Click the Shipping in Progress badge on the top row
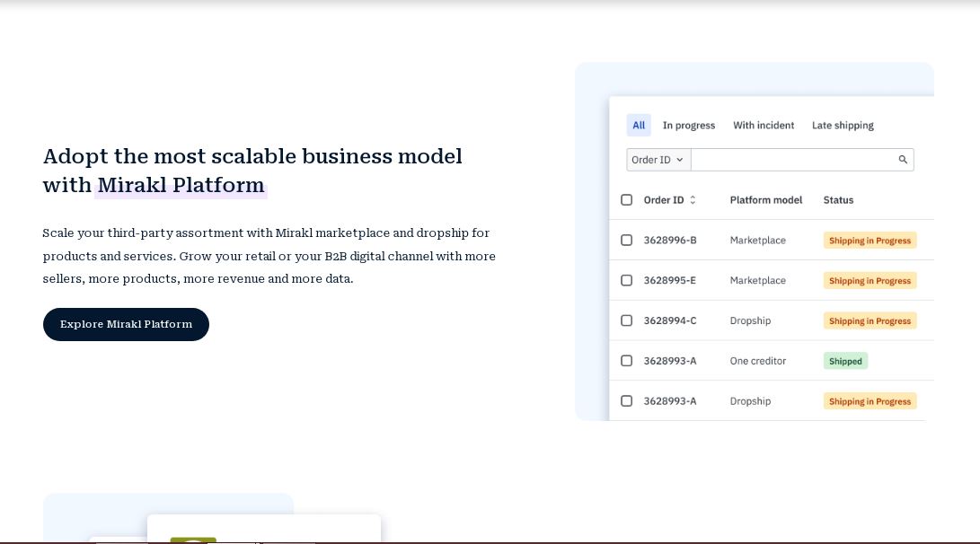 870,240
